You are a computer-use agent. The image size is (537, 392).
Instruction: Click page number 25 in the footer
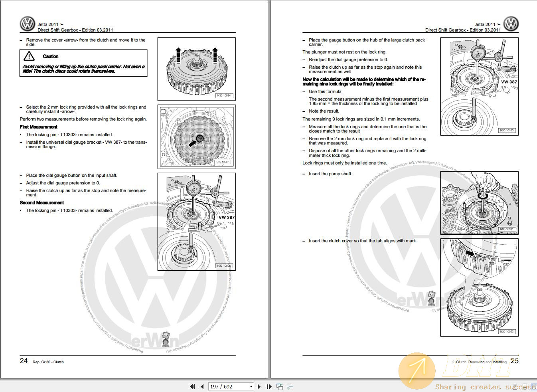coord(515,361)
